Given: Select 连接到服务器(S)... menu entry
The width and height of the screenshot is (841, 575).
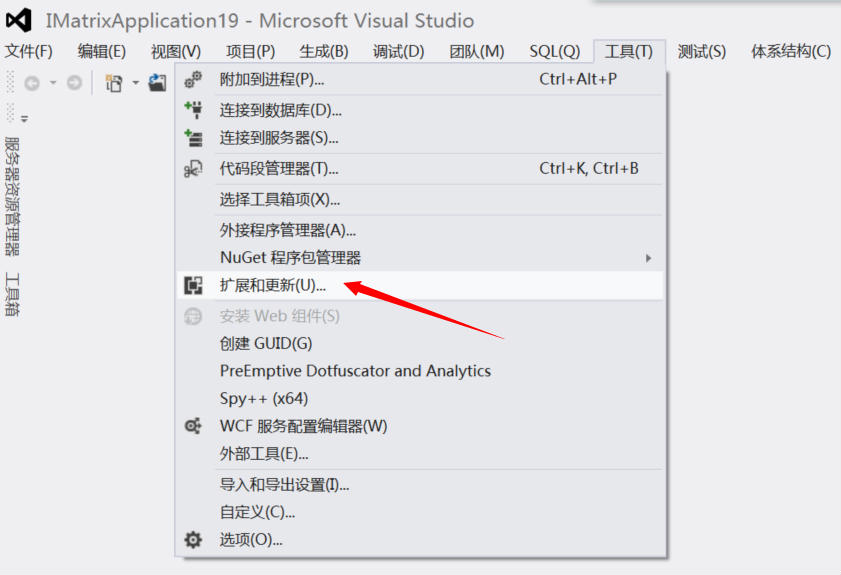Looking at the screenshot, I should click(421, 138).
